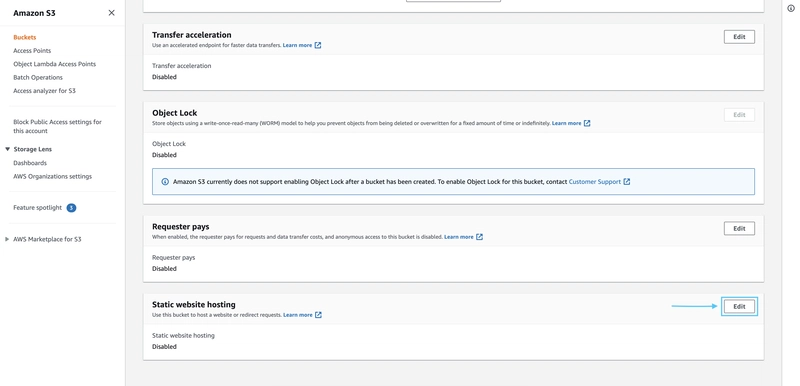Click external link icon beside Static website hosting Learn more
The image size is (800, 386).
click(318, 315)
